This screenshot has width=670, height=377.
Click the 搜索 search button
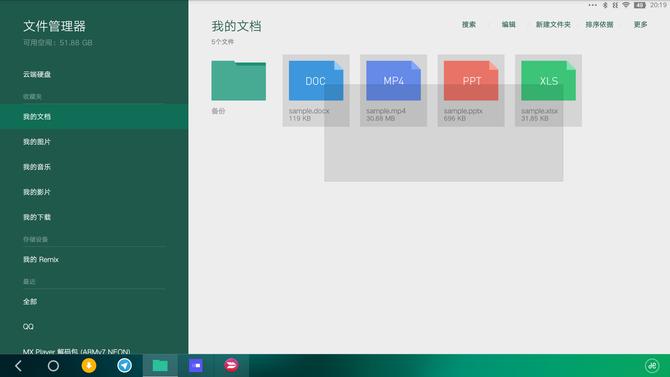pos(469,25)
